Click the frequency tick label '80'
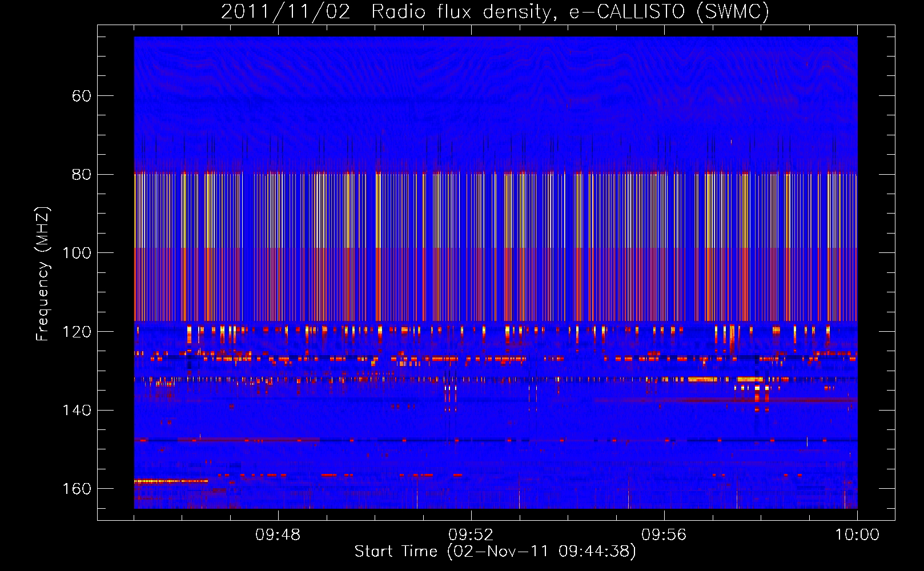The height and width of the screenshot is (571, 924). [82, 175]
